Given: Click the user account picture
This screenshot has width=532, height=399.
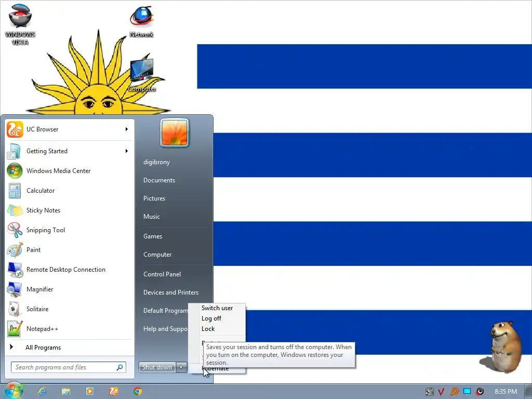Looking at the screenshot, I should click(175, 133).
